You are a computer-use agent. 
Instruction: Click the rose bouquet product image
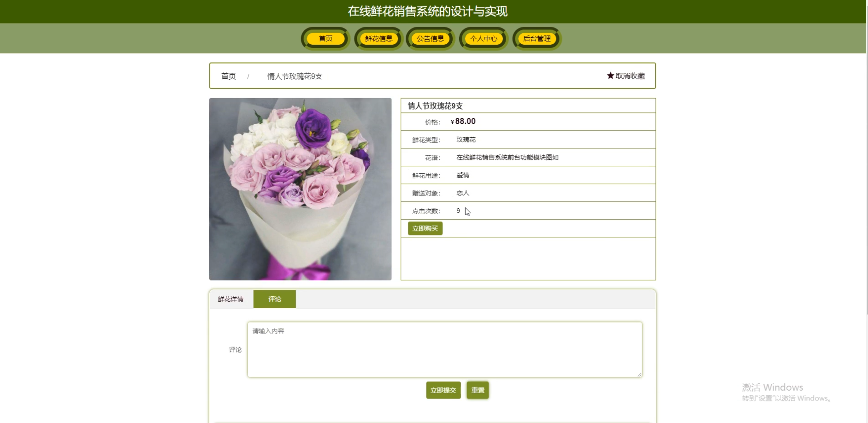pyautogui.click(x=301, y=189)
